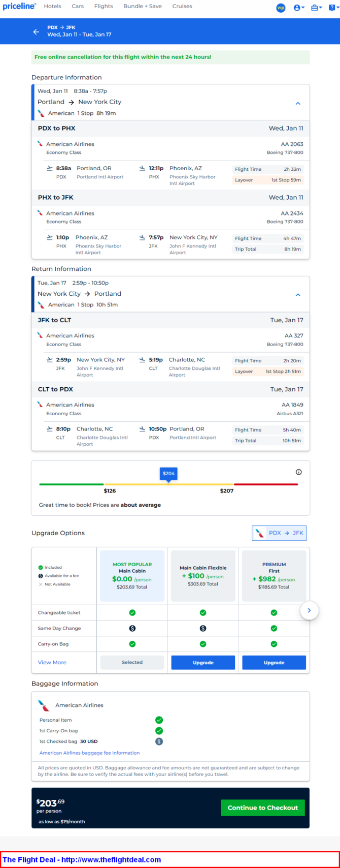Open the trips briefcase icon
This screenshot has width=340, height=868.
pos(317,8)
